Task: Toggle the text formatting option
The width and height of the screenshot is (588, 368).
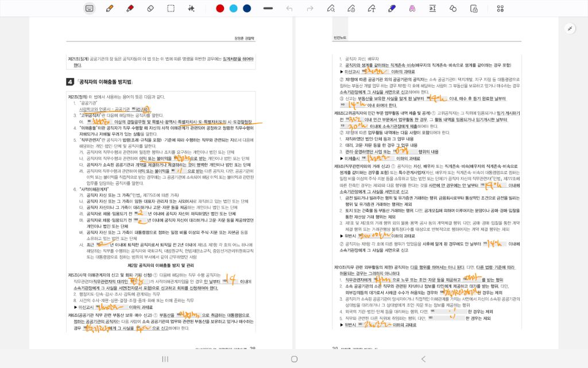Action: 432,8
